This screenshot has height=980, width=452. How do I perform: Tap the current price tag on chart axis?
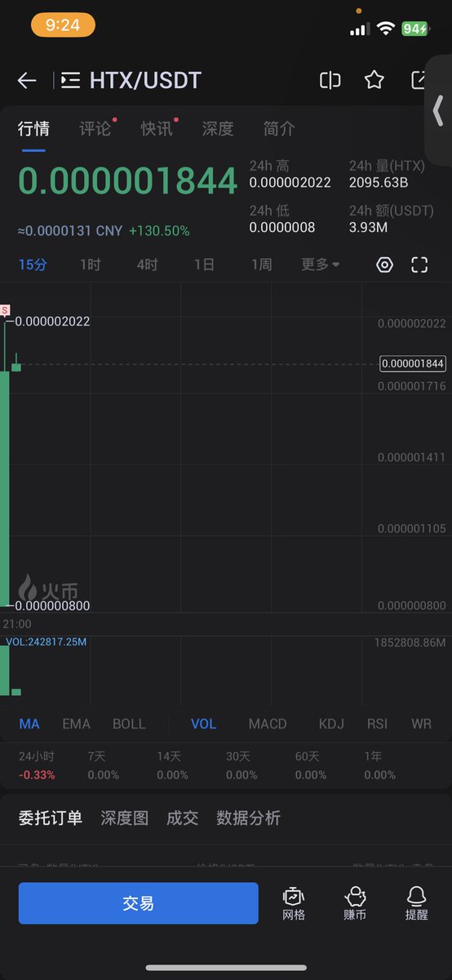click(412, 363)
